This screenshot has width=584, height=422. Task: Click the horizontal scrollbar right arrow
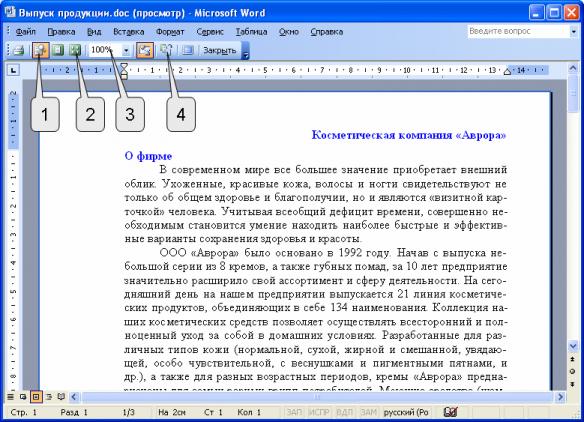point(560,397)
